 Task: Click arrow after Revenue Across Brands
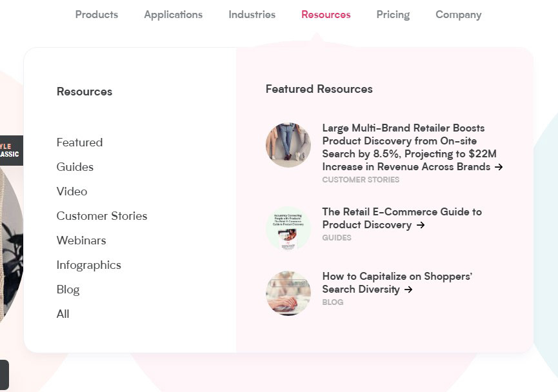tap(498, 167)
